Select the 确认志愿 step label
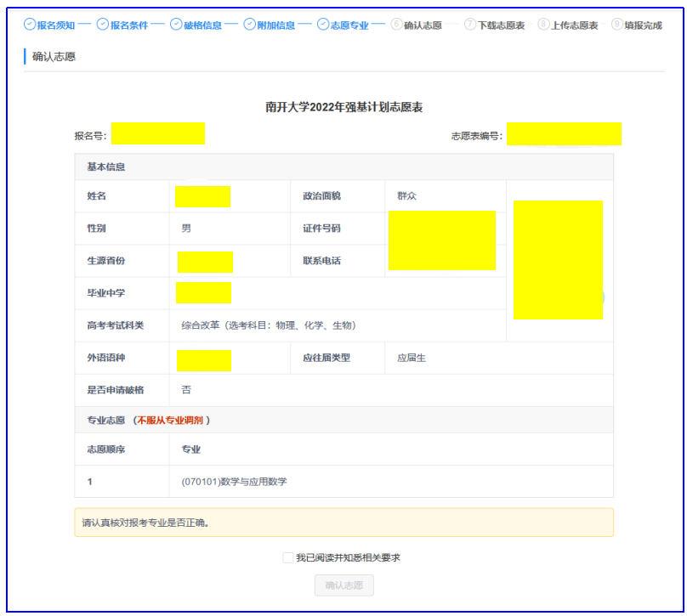Image resolution: width=687 pixels, height=616 pixels. [x=423, y=25]
